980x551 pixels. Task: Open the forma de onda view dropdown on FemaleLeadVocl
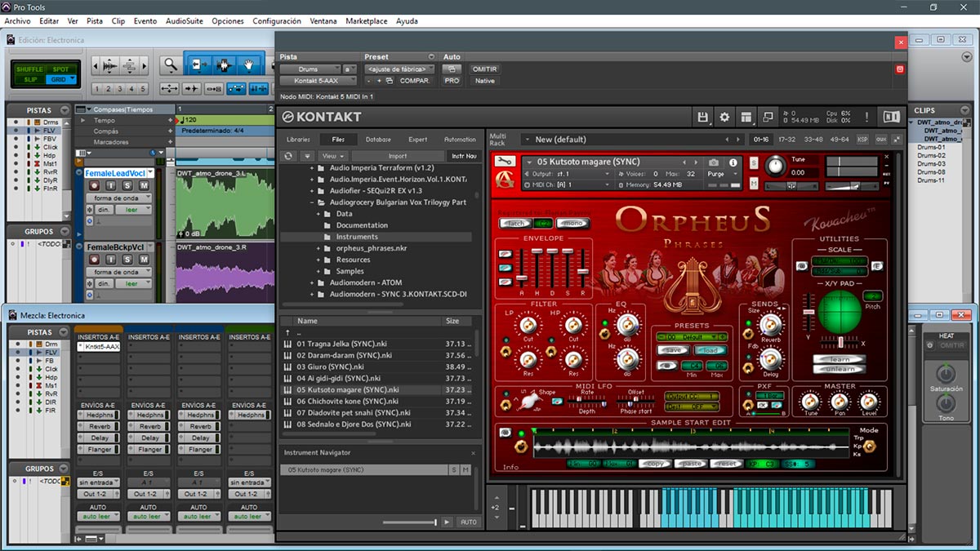[118, 198]
